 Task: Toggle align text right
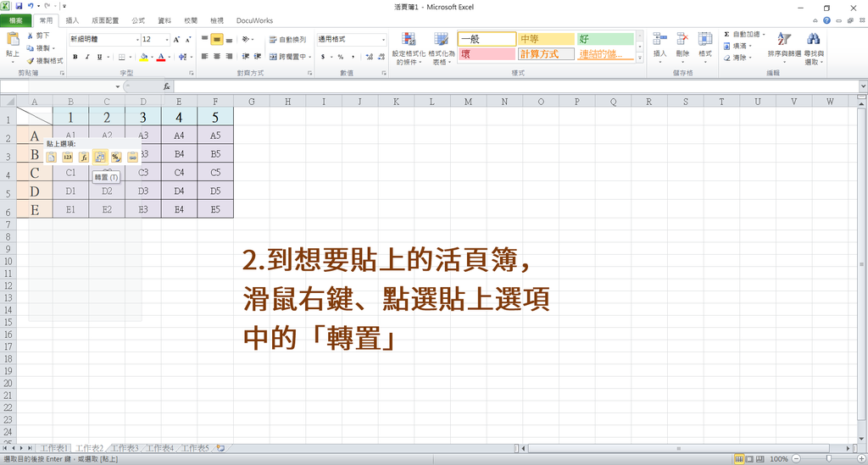pyautogui.click(x=229, y=57)
